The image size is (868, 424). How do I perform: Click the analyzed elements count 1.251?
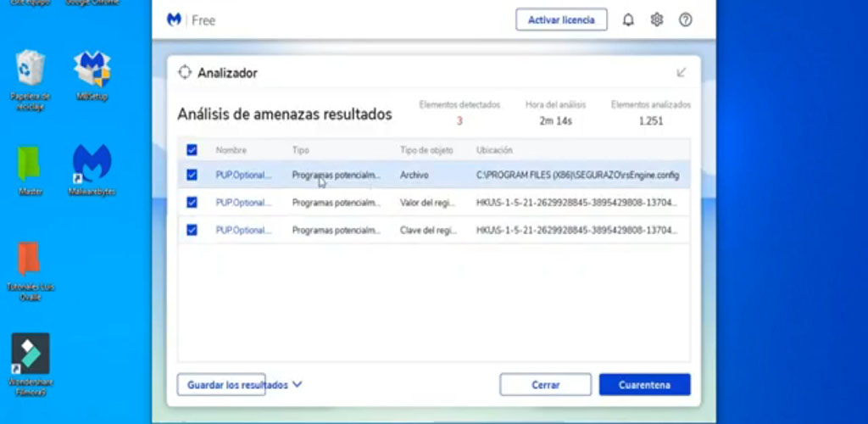(650, 120)
